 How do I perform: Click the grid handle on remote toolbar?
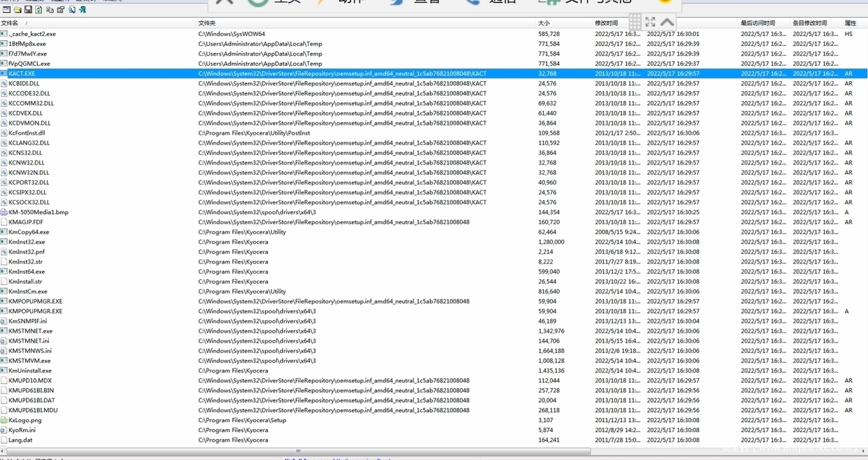click(x=635, y=22)
